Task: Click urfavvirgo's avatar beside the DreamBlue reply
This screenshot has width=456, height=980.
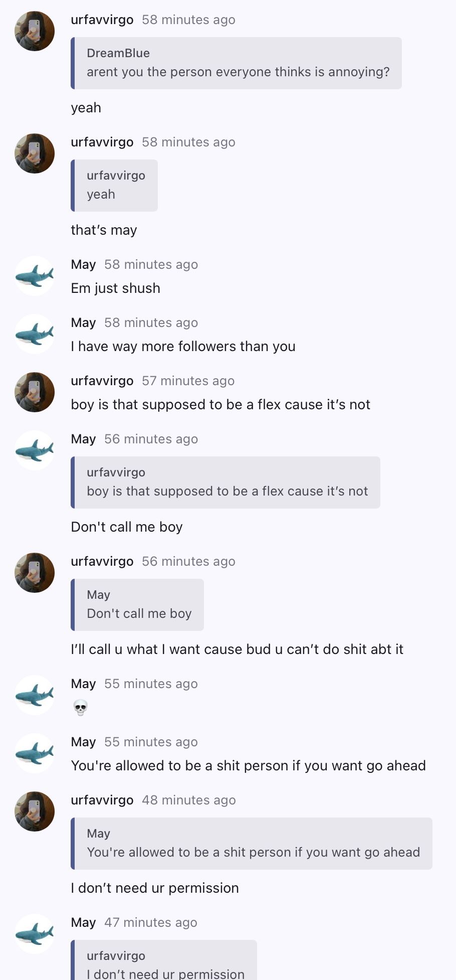Action: [x=35, y=31]
